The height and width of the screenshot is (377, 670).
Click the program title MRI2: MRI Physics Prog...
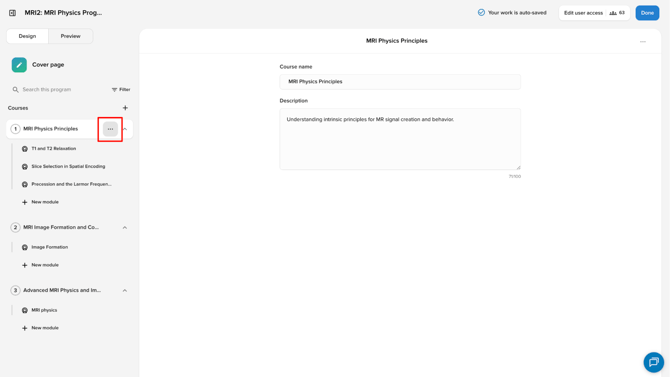(x=63, y=13)
